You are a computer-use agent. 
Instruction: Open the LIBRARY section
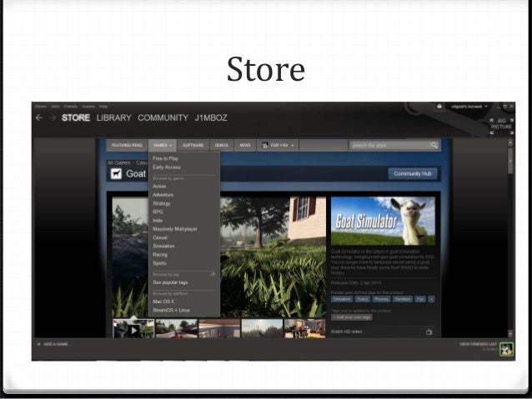(114, 117)
